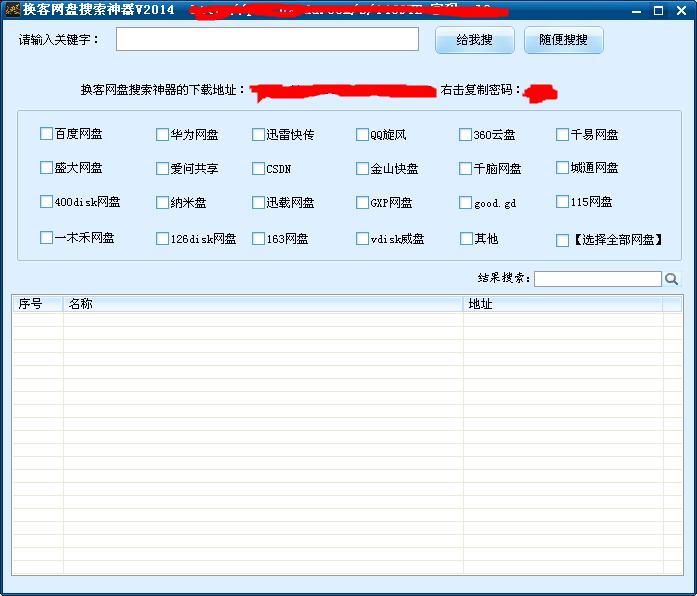This screenshot has width=697, height=596.
Task: Toggle the 【选择全部网盘】 checkbox
Action: pos(562,240)
